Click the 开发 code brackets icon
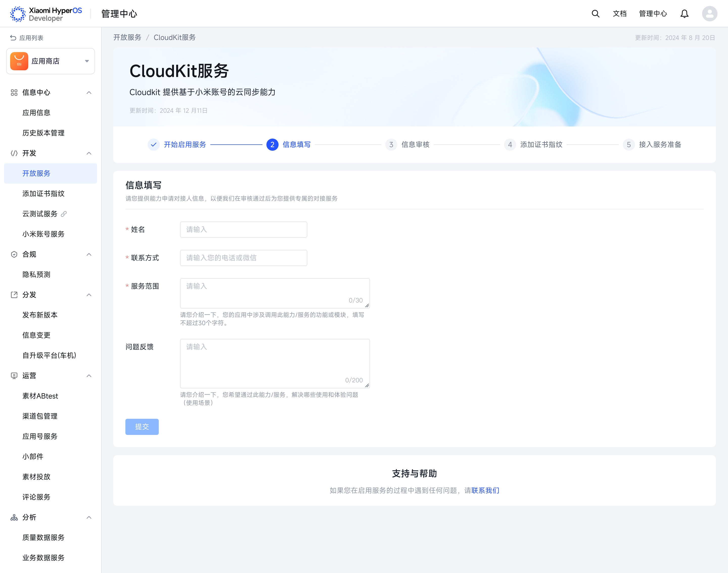This screenshot has height=573, width=728. pyautogui.click(x=14, y=153)
